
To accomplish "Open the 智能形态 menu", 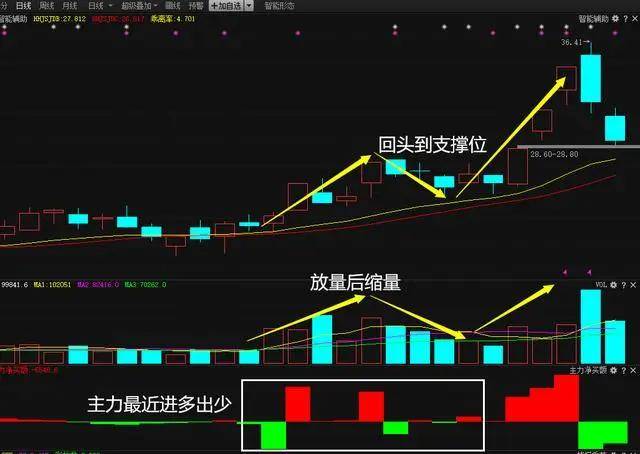I will 279,6.
